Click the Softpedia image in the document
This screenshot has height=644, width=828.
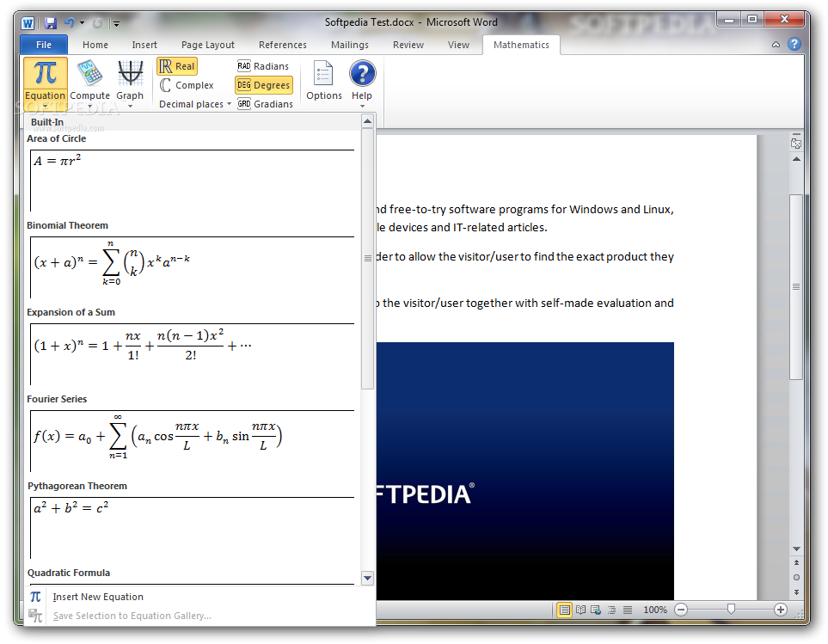coord(524,471)
